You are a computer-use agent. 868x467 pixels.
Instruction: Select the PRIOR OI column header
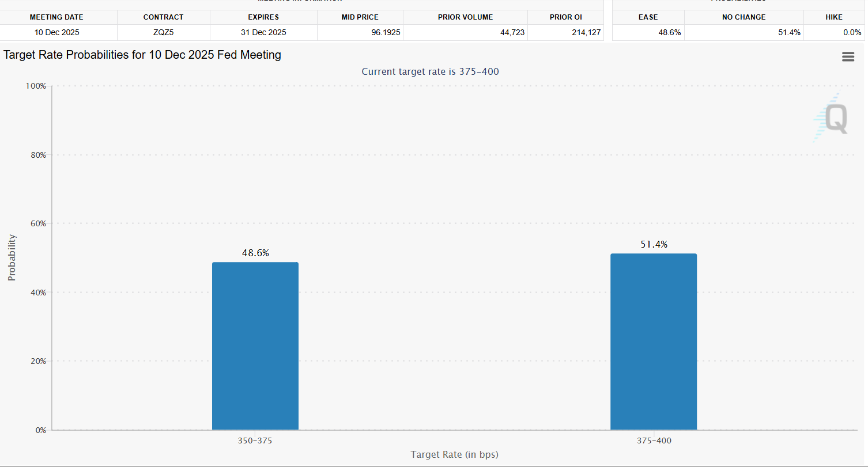(565, 17)
